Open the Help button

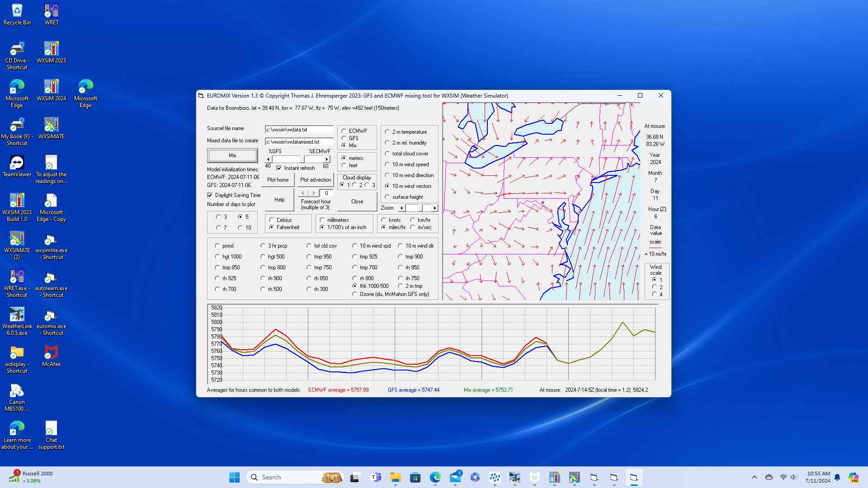coord(279,200)
